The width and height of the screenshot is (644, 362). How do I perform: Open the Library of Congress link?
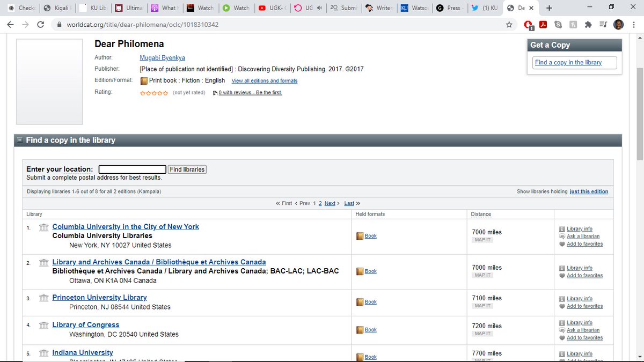coord(86,325)
